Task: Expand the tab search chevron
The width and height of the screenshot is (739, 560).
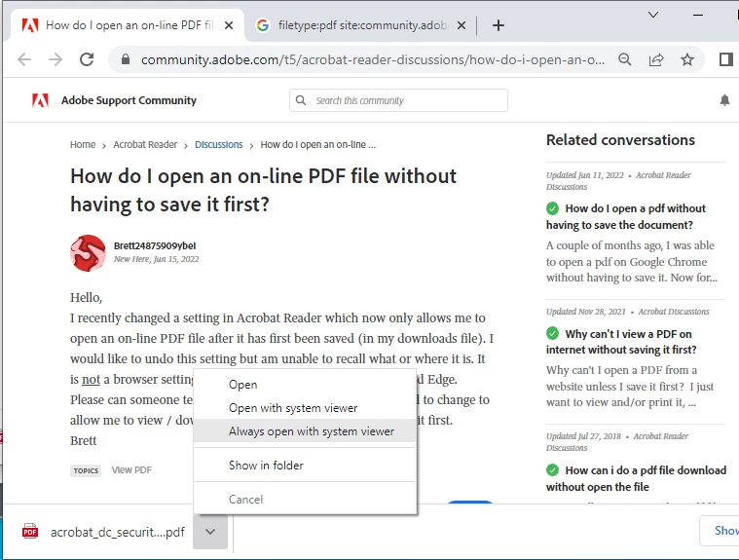Action: click(653, 15)
